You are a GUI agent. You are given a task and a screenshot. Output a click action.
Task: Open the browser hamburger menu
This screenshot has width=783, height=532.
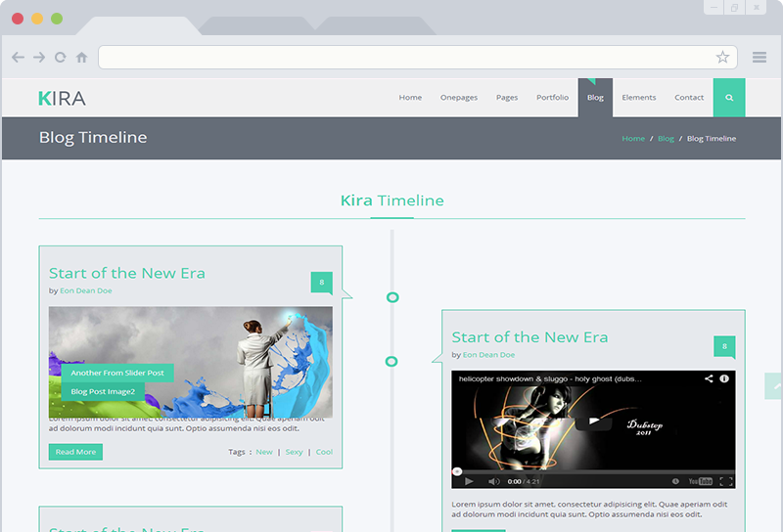[x=760, y=58]
